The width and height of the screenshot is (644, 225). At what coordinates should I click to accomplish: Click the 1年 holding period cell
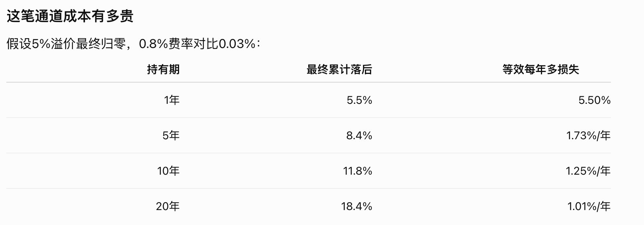pyautogui.click(x=172, y=100)
